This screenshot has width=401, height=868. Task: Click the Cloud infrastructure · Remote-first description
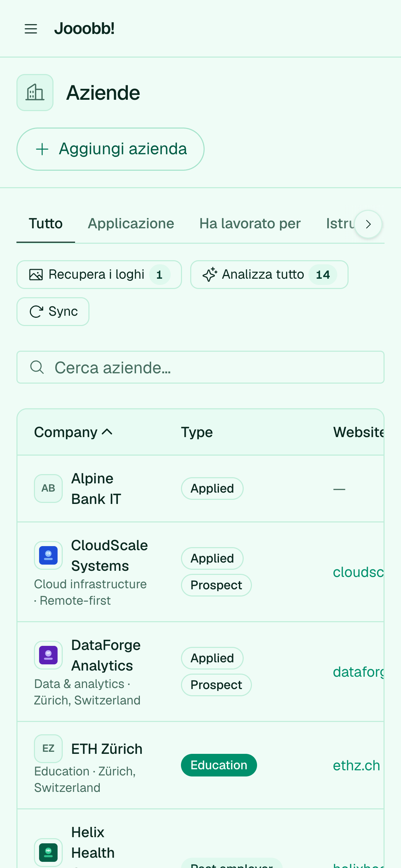(x=90, y=592)
